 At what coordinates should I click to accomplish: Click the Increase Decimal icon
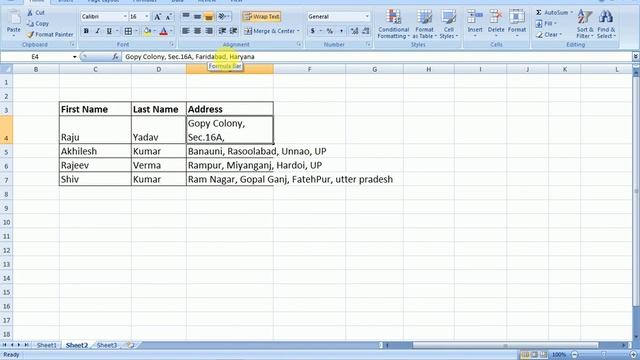click(x=354, y=31)
